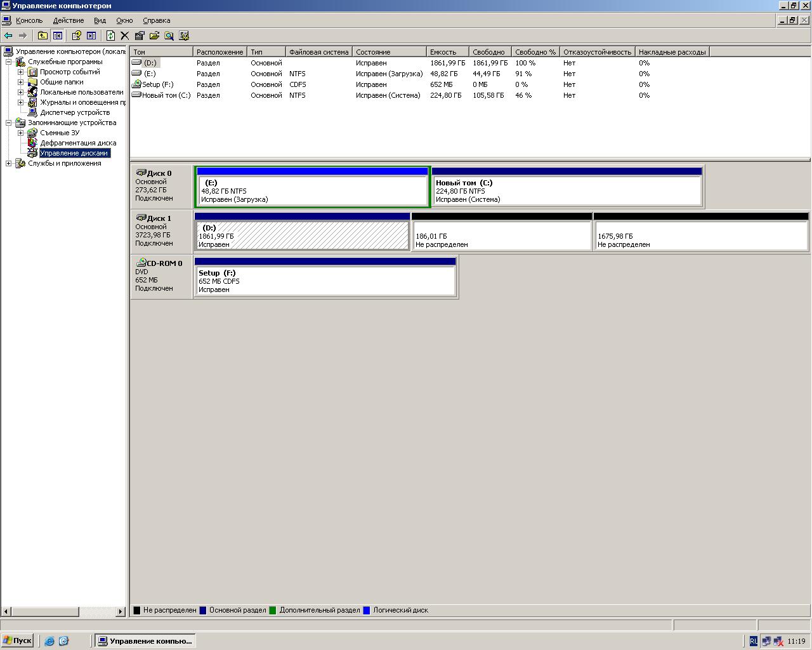Select the 186,01 ГБ unallocated region

coord(501,235)
